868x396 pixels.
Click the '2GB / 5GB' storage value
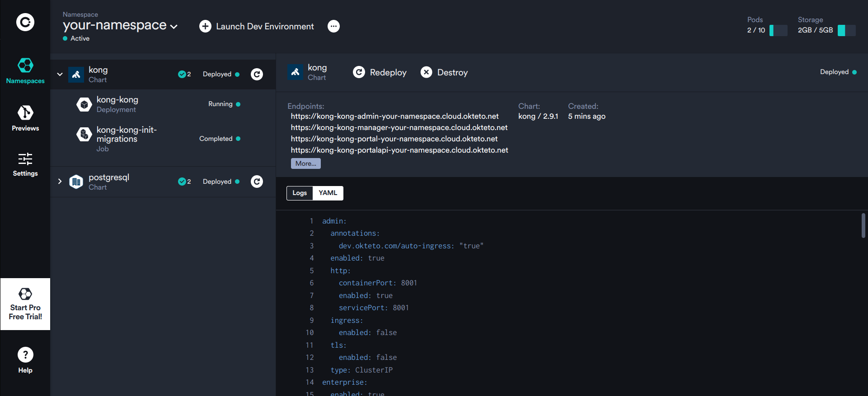(x=815, y=30)
